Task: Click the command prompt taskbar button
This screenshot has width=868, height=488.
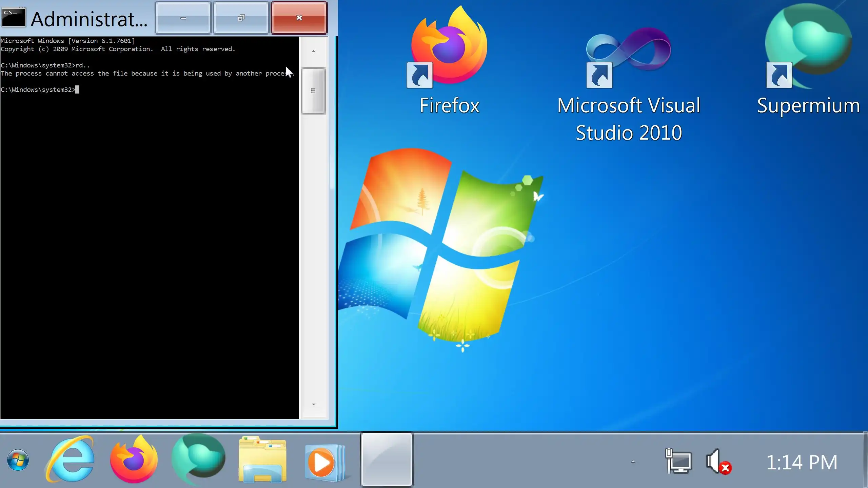Action: click(387, 460)
